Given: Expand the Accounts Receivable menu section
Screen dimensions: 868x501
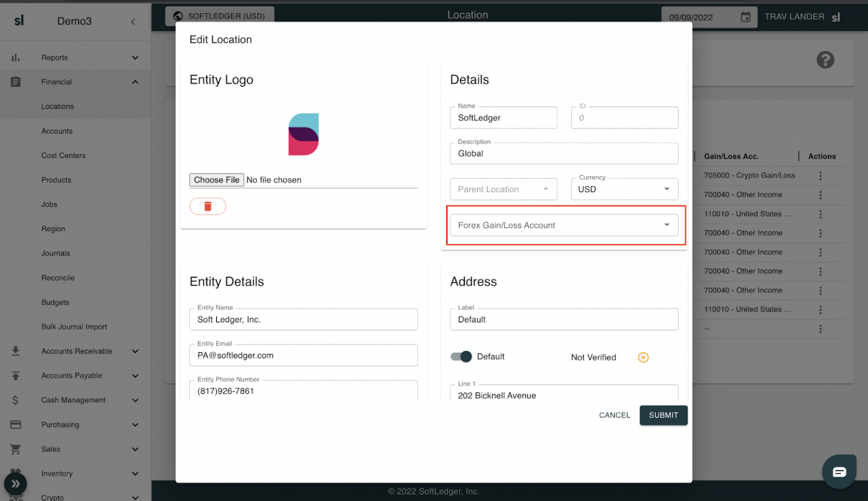Looking at the screenshot, I should 76,351.
